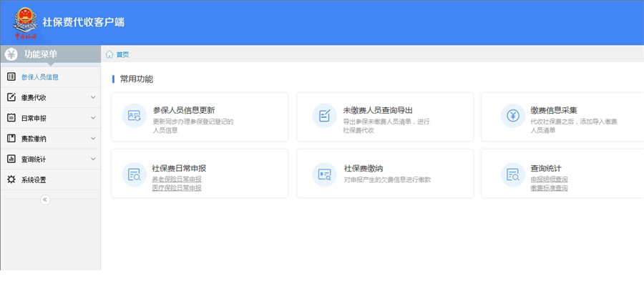Click the 查询统计 card title
The width and height of the screenshot is (644, 281).
(546, 169)
